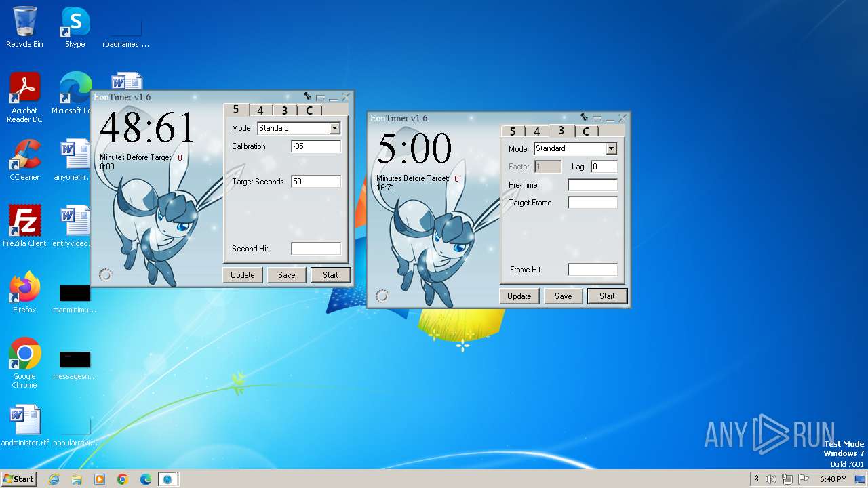This screenshot has width=868, height=488.
Task: Open Firefox desktop shortcut
Action: point(24,293)
